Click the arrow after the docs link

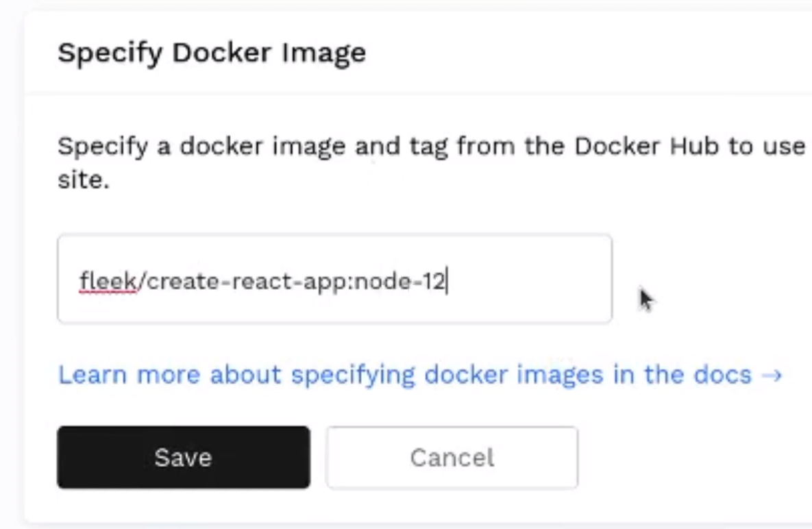[772, 376]
